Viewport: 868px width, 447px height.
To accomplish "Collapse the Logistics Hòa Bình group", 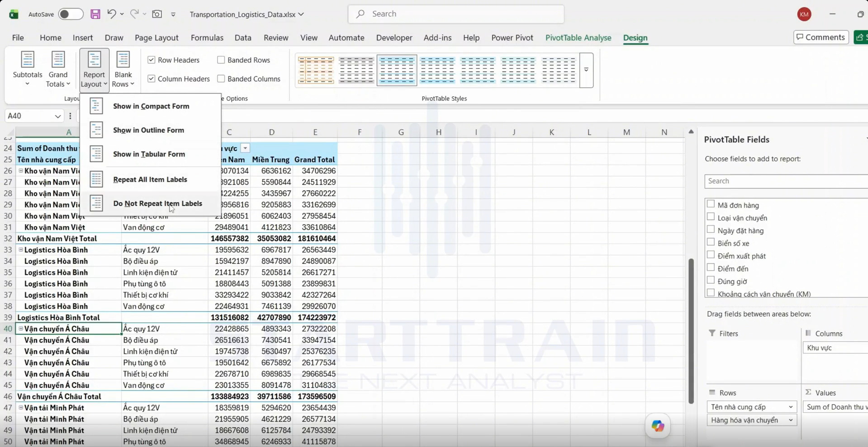I will pyautogui.click(x=21, y=249).
